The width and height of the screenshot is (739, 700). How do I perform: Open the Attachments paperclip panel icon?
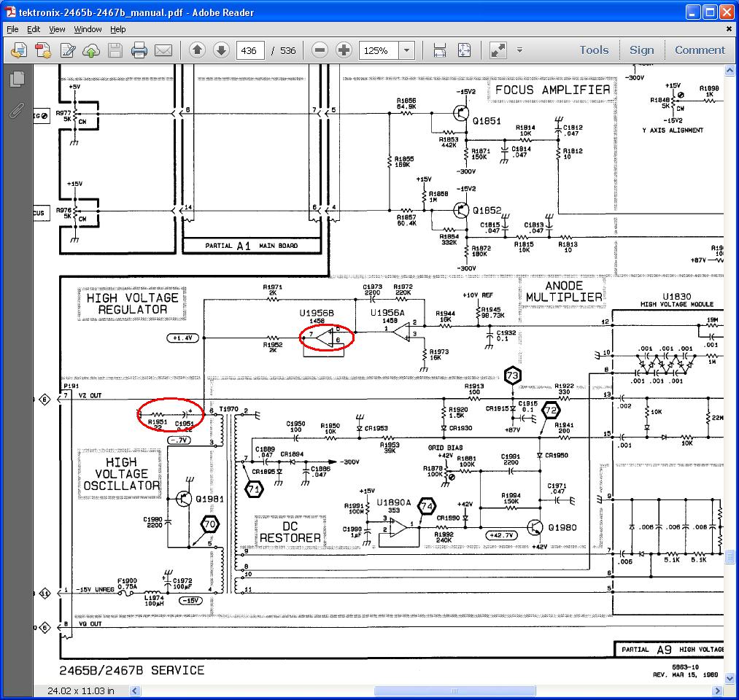17,110
